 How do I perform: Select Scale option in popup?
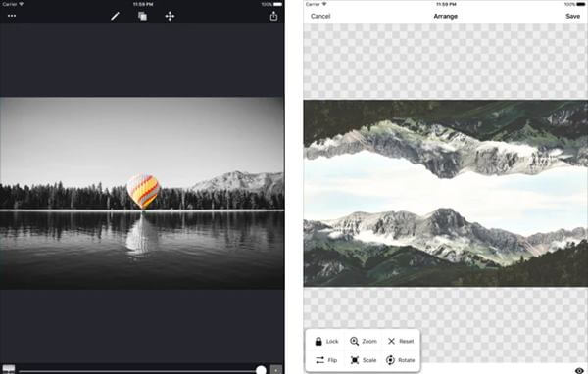tap(363, 360)
